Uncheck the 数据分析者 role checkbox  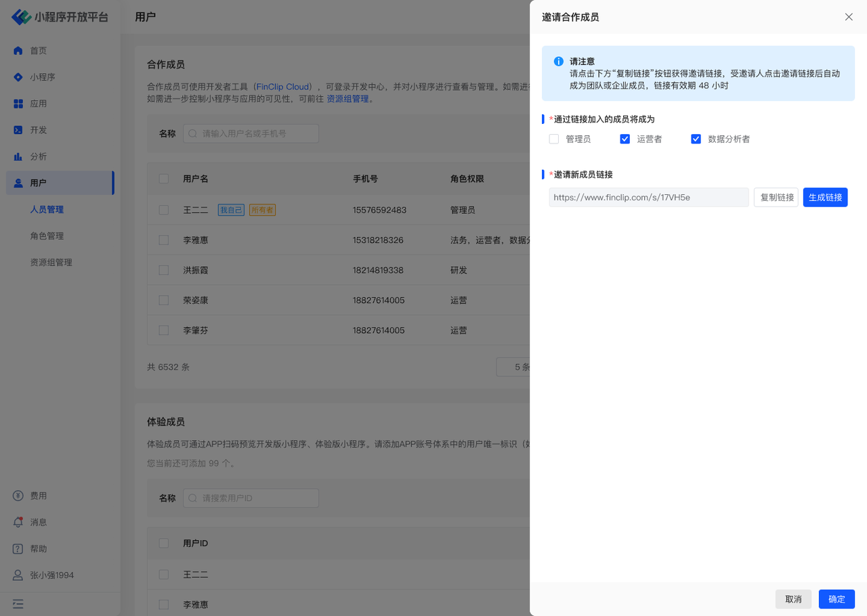(x=696, y=139)
